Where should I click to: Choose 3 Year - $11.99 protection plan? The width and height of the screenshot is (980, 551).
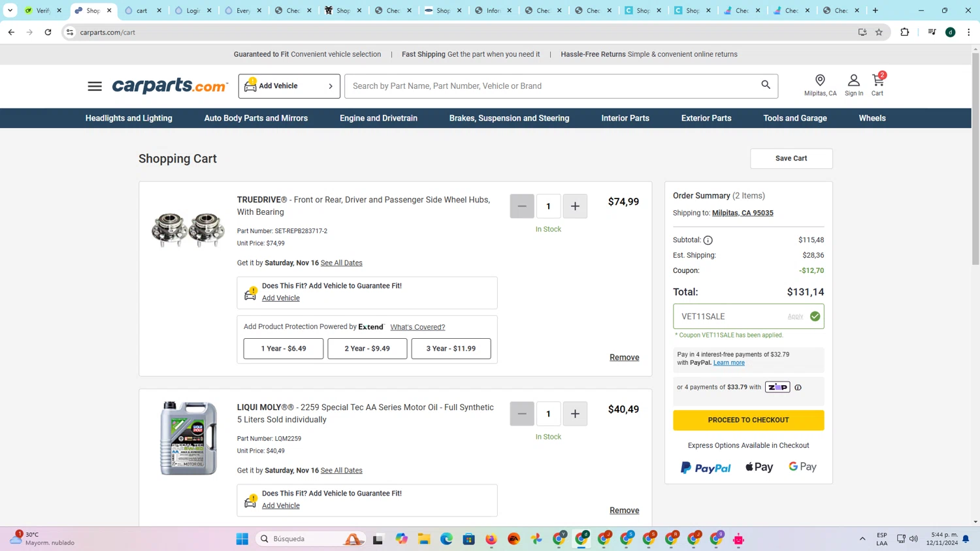tap(451, 349)
